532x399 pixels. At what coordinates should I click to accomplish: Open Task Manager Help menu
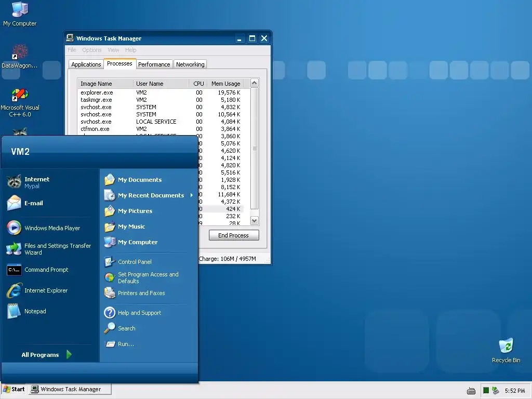pos(130,50)
